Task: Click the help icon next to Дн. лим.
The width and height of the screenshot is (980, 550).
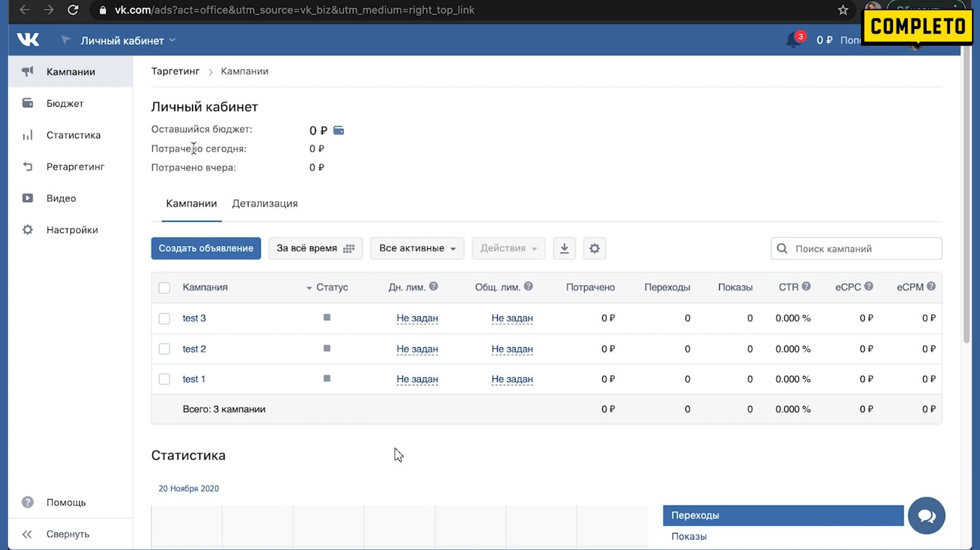Action: tap(433, 286)
